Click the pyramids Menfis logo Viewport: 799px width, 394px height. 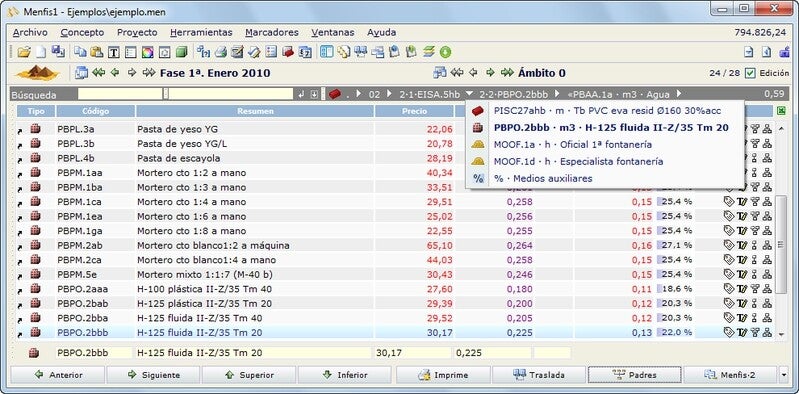click(37, 73)
